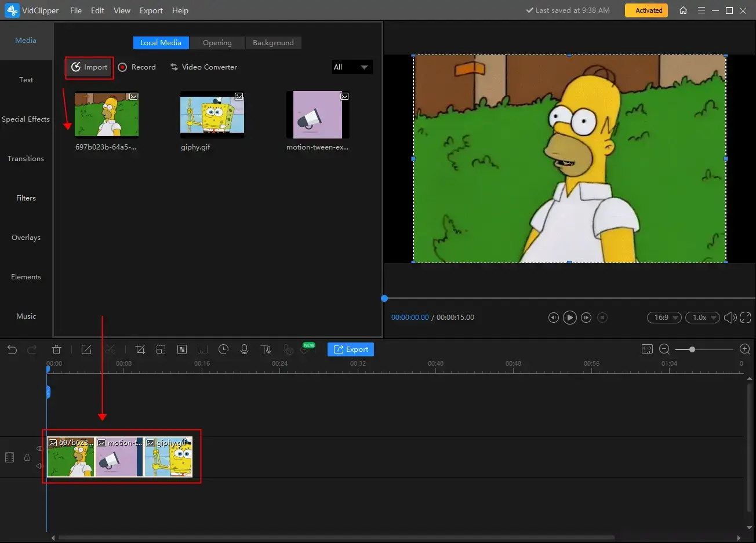Switch to the Opening tab
Image resolution: width=756 pixels, height=543 pixels.
[x=217, y=43]
